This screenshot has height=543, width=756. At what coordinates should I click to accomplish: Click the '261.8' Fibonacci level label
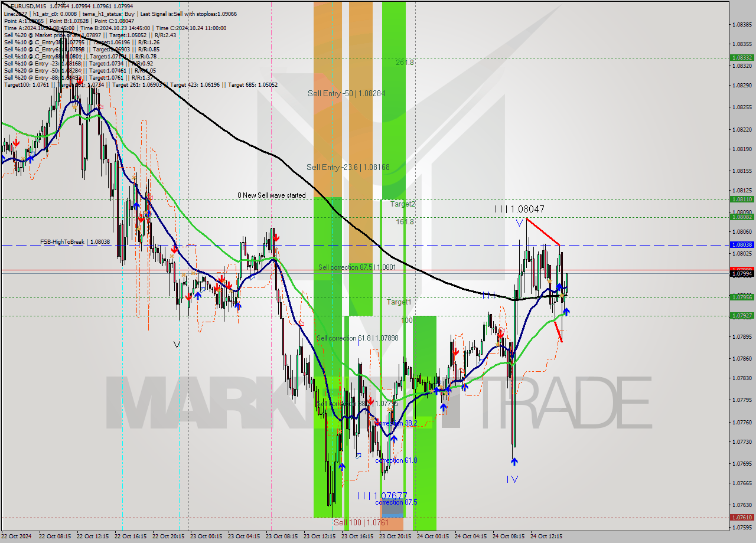[x=405, y=62]
